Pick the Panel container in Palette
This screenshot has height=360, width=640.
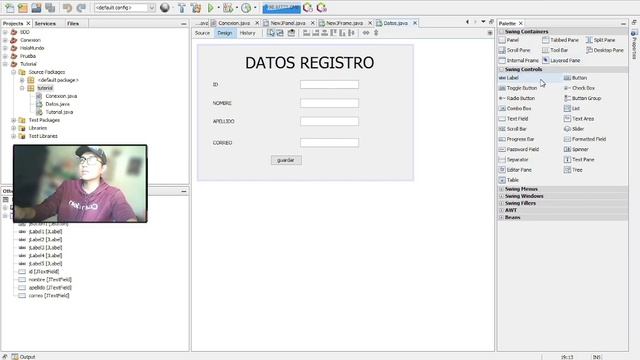tap(509, 40)
